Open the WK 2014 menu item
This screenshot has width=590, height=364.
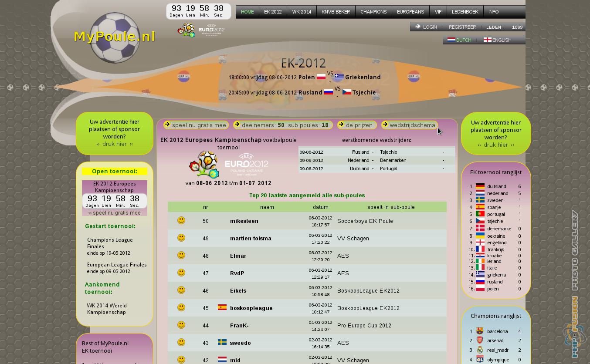click(302, 12)
